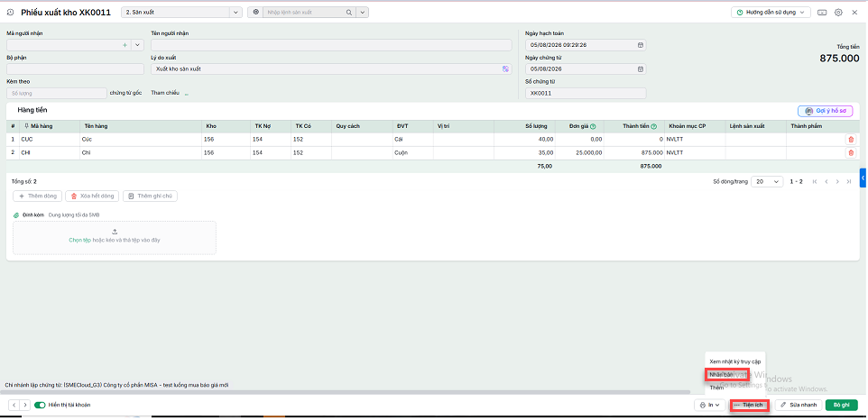
Task: Click the Nhập lệnh sản xuất input
Action: pyautogui.click(x=304, y=12)
